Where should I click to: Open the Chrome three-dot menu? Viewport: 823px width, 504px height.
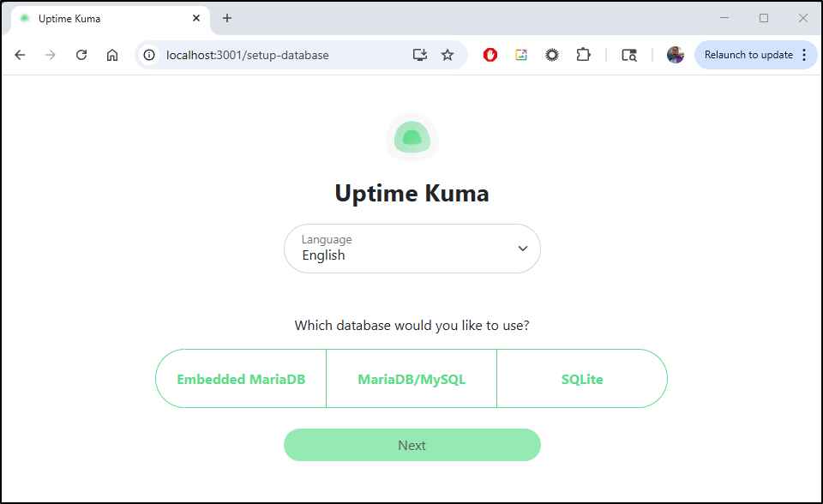click(x=804, y=55)
